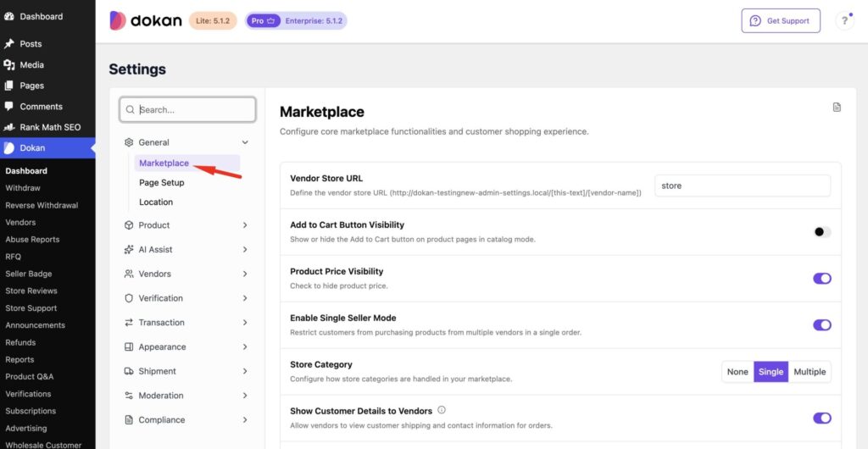Viewport: 868px width, 449px height.
Task: Expand the Vendors settings chevron
Action: 245,274
